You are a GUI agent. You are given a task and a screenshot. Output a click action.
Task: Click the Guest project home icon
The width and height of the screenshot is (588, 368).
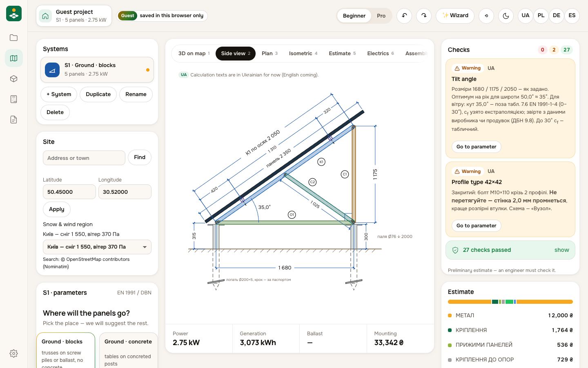click(x=45, y=16)
